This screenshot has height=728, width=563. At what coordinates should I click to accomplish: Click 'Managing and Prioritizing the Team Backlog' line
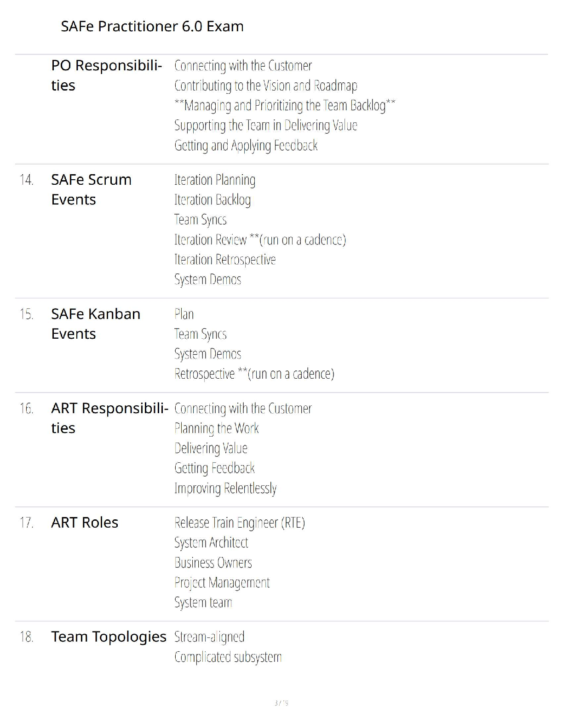click(x=284, y=106)
